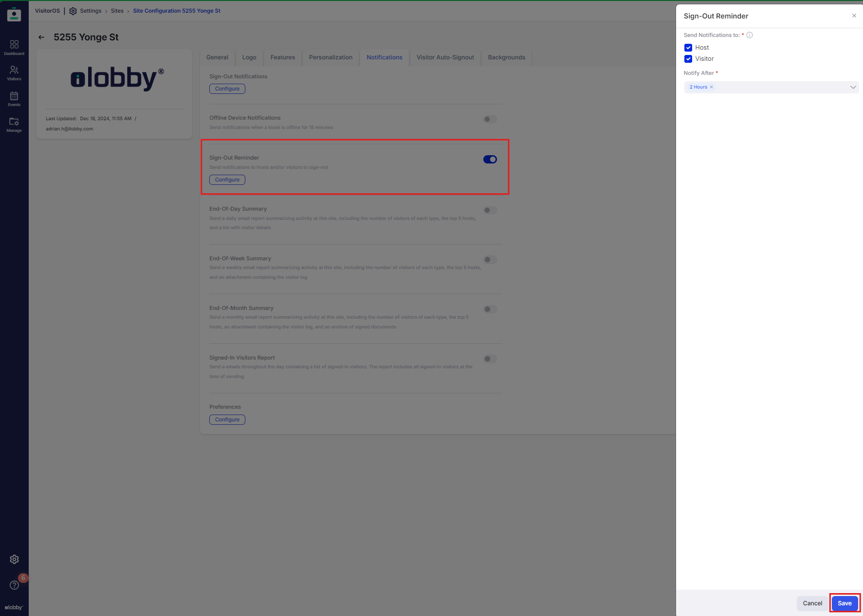Open the Dashboard sidebar icon
Screen dimensions: 863x616
(14, 47)
